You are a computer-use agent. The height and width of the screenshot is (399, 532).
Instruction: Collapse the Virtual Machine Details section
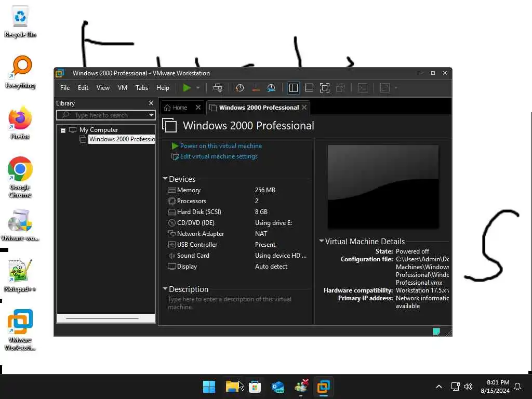[321, 241]
